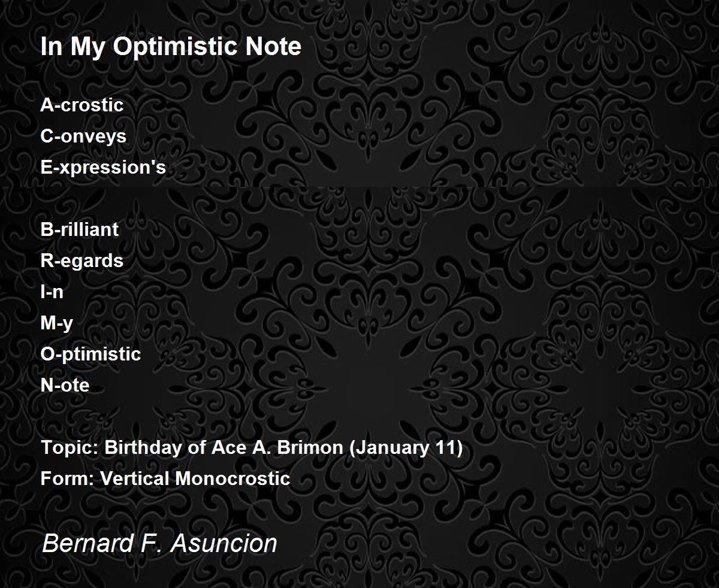The image size is (719, 588).
Task: Select the A-crostic line
Action: [x=82, y=105]
